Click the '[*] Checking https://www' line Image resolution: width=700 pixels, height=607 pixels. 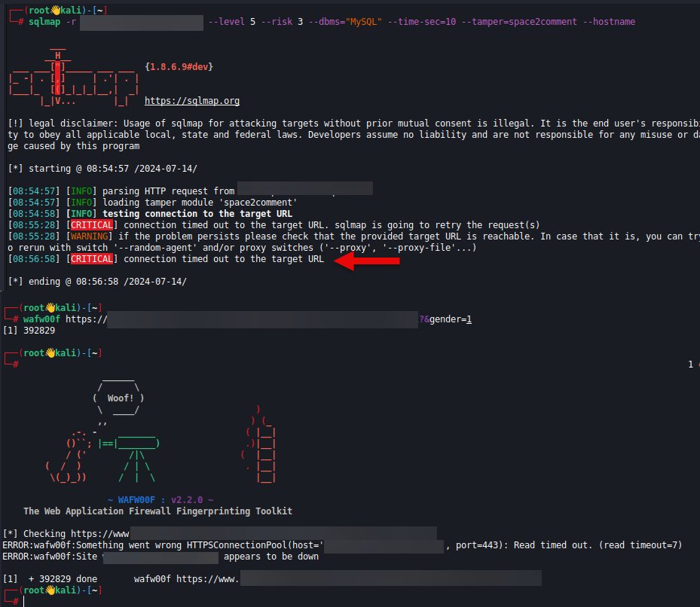[66, 534]
